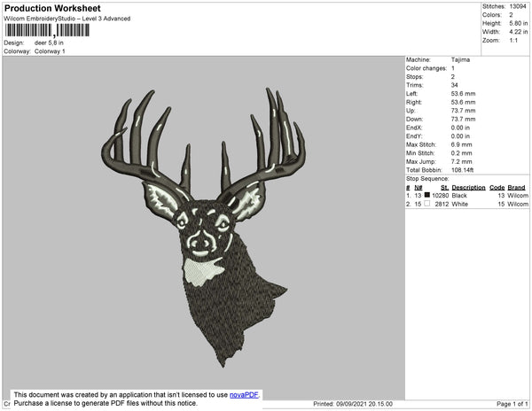Click the novaPDF hyperlink in the notice

pos(245,394)
